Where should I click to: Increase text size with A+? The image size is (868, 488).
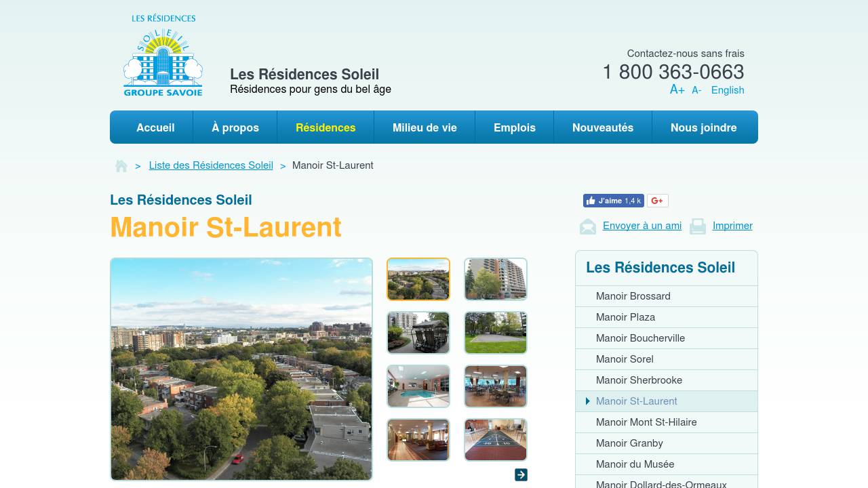click(x=677, y=89)
